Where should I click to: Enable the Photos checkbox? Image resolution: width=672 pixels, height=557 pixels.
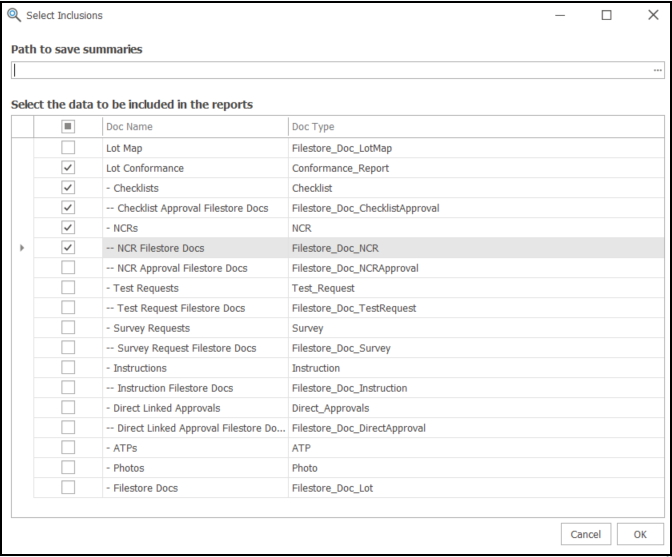coord(68,468)
